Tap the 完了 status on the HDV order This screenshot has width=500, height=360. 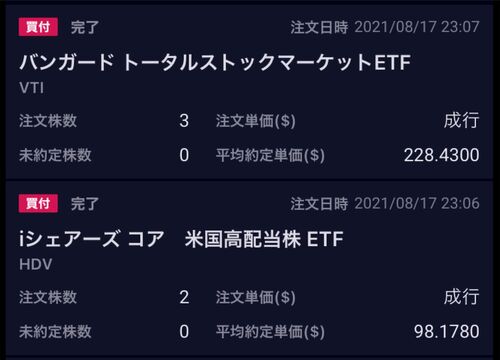[85, 204]
